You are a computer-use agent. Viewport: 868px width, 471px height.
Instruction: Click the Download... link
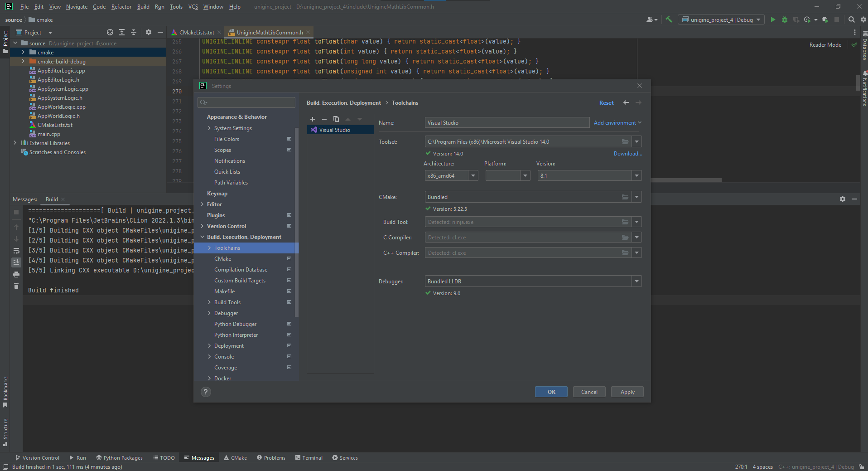point(627,154)
